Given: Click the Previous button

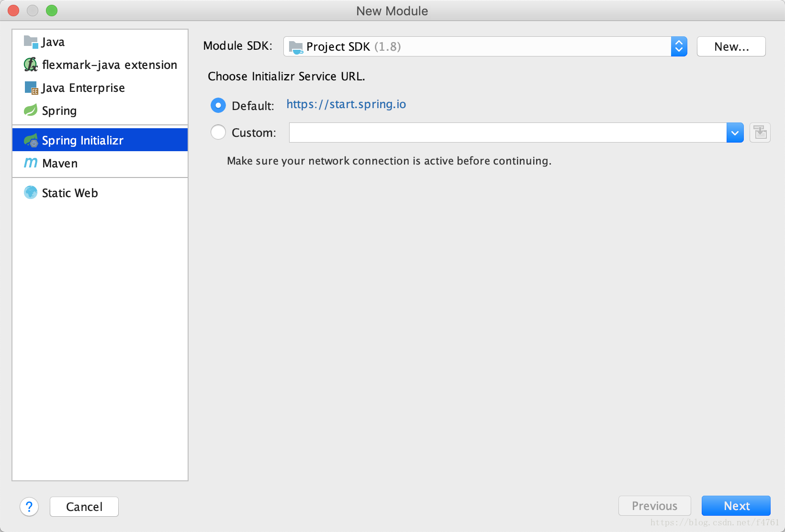Looking at the screenshot, I should 654,506.
